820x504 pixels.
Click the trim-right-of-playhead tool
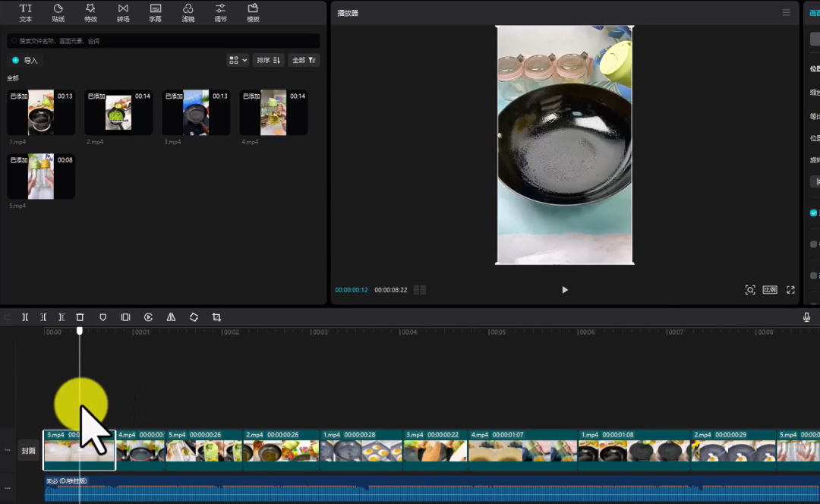tap(61, 317)
